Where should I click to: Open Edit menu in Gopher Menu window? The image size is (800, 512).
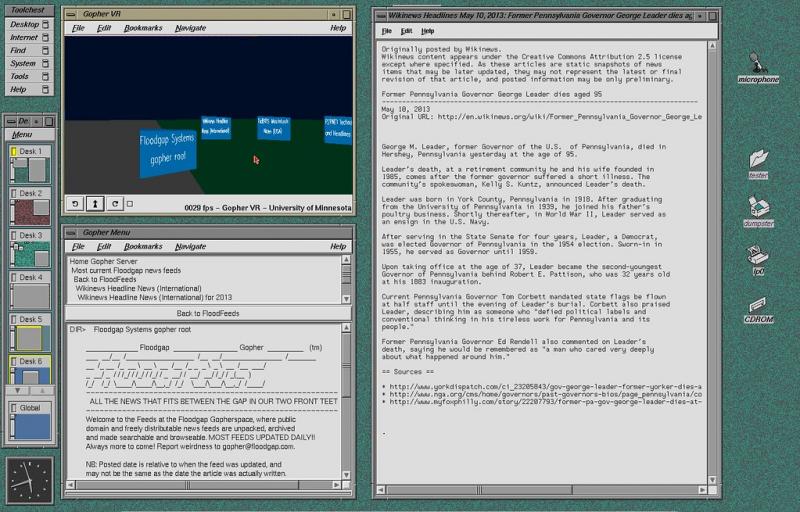[104, 246]
